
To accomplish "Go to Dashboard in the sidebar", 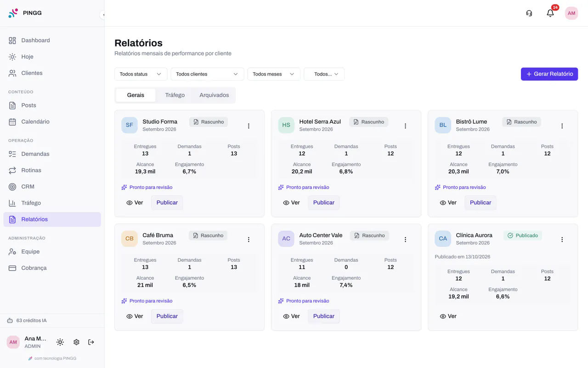I will 52,40.
